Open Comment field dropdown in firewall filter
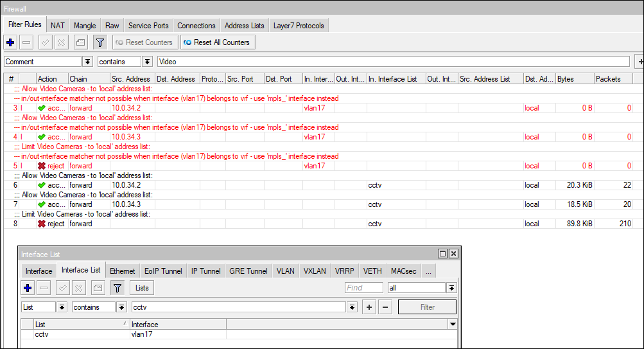 pos(87,62)
